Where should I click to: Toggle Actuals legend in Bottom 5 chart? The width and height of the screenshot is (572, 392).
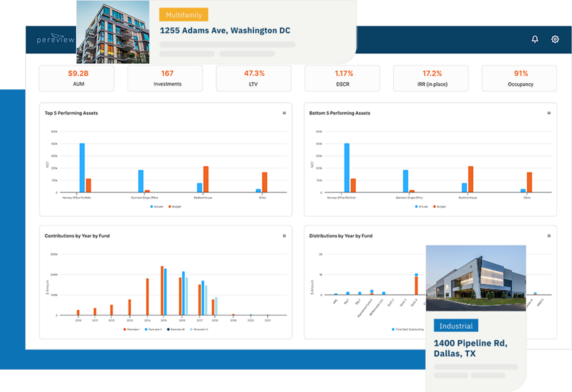coord(422,207)
